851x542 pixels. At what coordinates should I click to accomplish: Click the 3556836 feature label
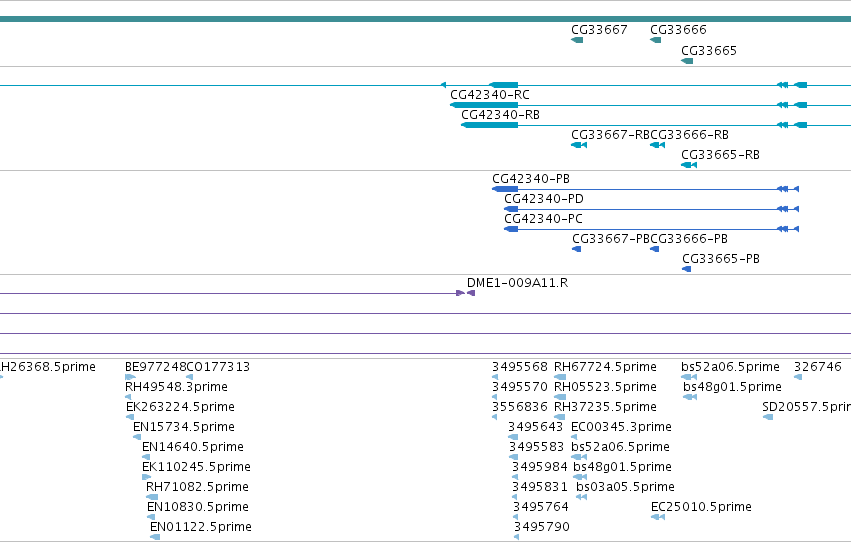tap(520, 407)
